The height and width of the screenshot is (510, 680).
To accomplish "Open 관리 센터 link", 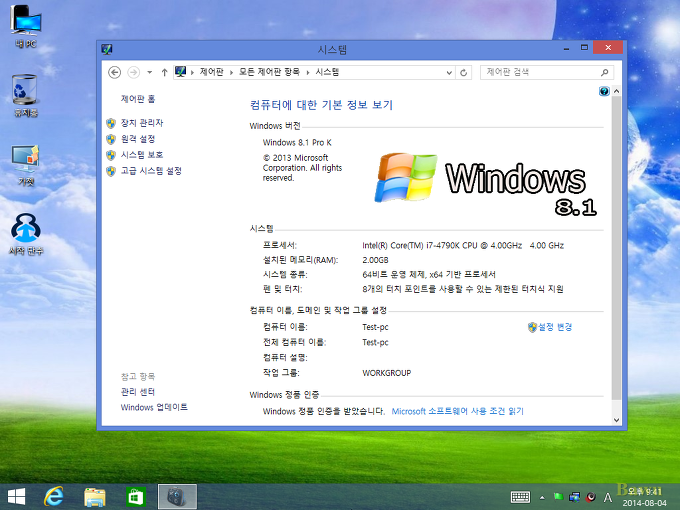I will [137, 392].
